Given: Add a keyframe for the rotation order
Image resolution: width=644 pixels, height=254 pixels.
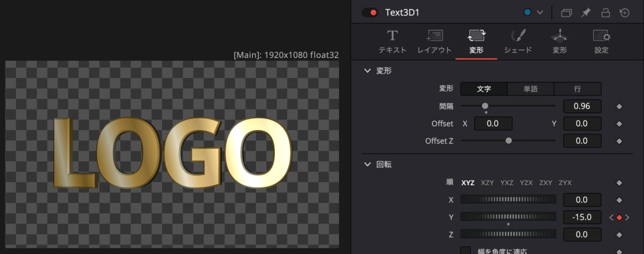Looking at the screenshot, I should coord(619,183).
